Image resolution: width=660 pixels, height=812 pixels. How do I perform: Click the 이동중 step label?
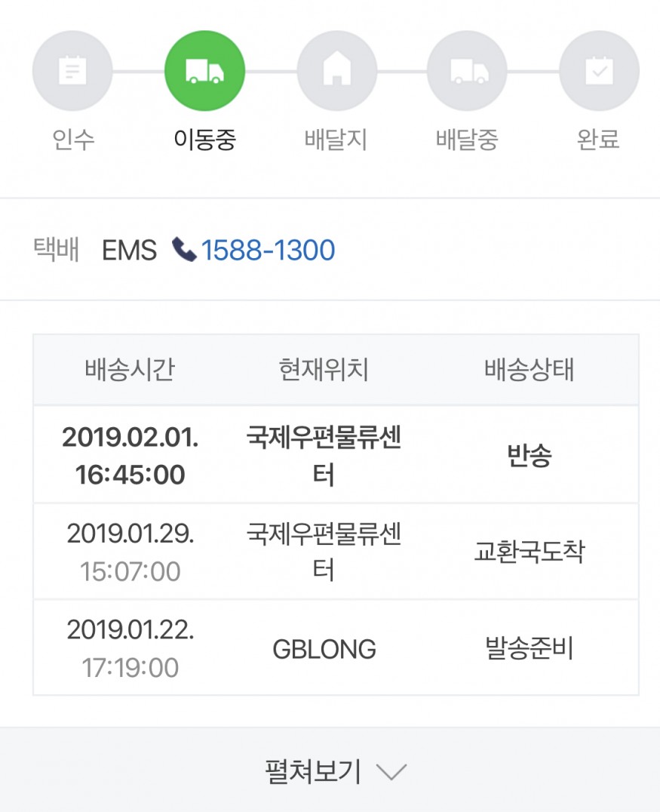pyautogui.click(x=204, y=140)
